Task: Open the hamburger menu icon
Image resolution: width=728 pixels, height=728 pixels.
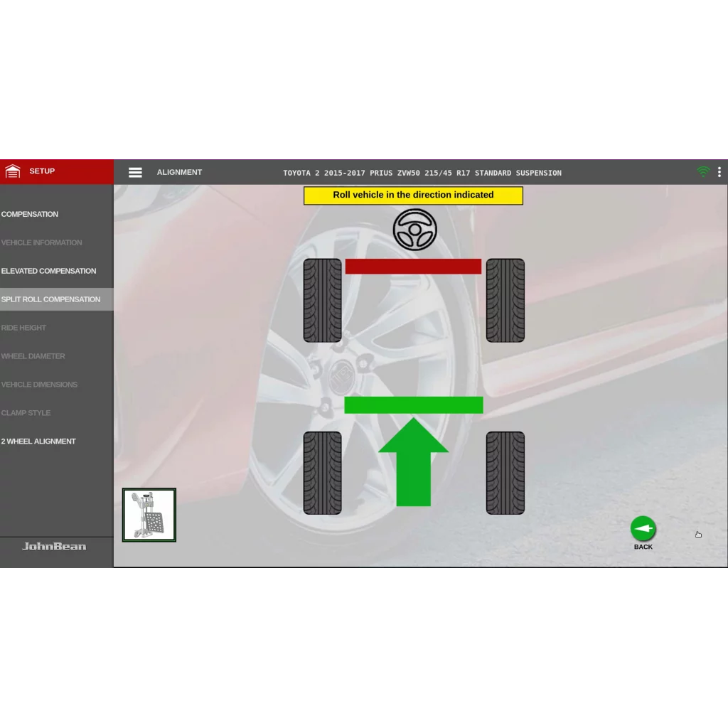Action: coord(135,172)
